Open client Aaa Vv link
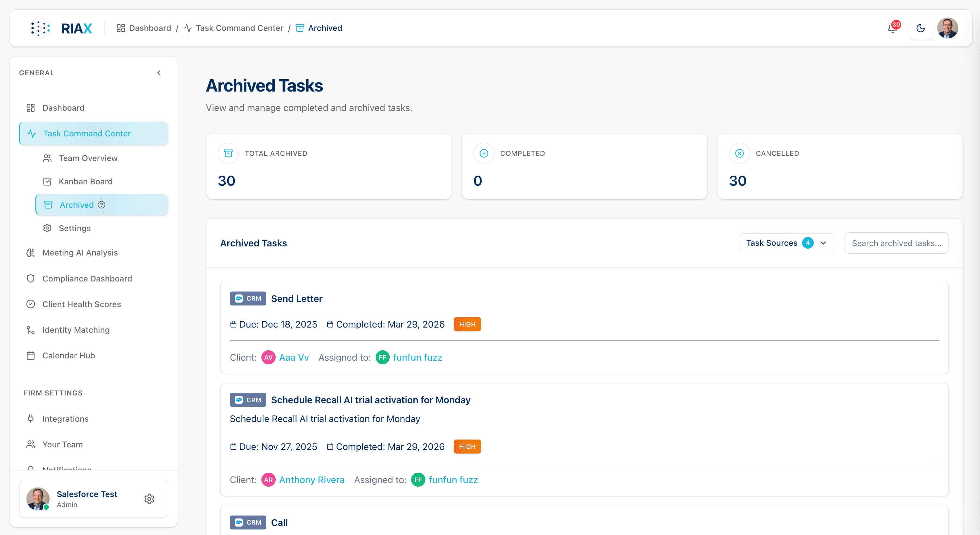The height and width of the screenshot is (535, 980). click(x=294, y=358)
